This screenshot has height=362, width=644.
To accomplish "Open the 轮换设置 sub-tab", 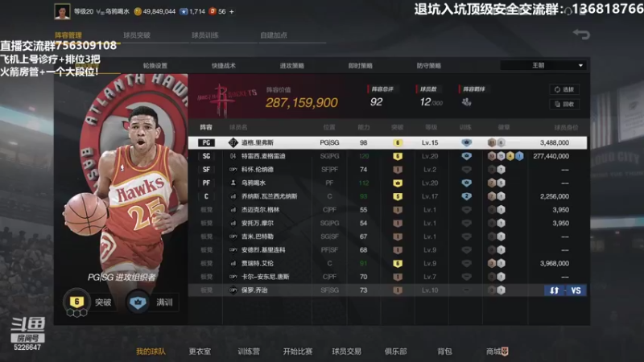I will tap(155, 66).
